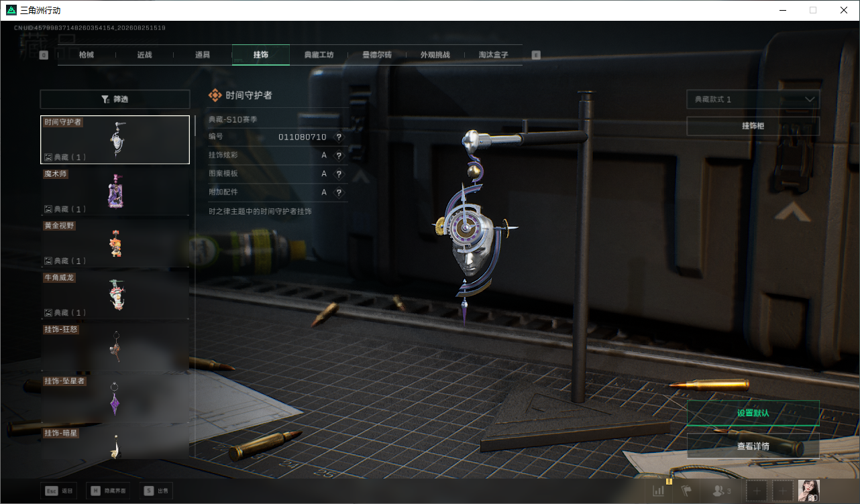Image resolution: width=860 pixels, height=504 pixels.
Task: Click the Q previous-tab key icon
Action: 44,55
